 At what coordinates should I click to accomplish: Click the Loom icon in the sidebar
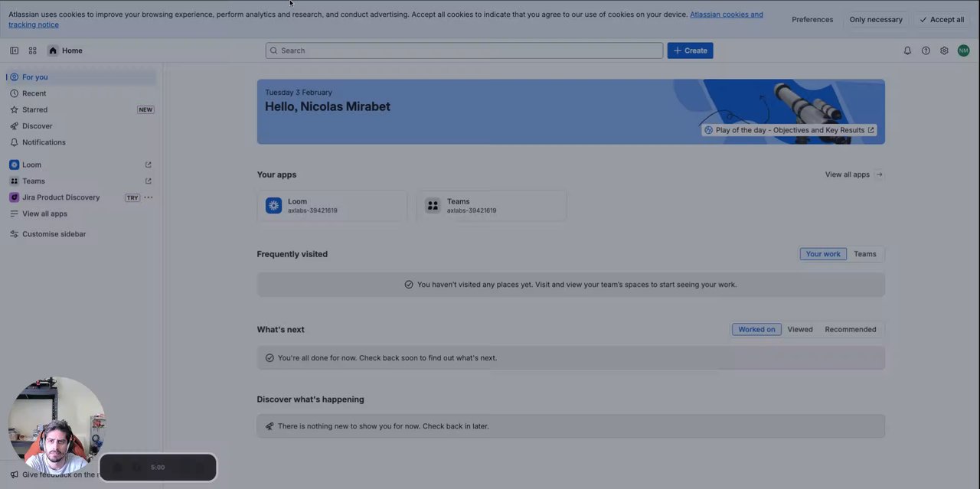14,165
